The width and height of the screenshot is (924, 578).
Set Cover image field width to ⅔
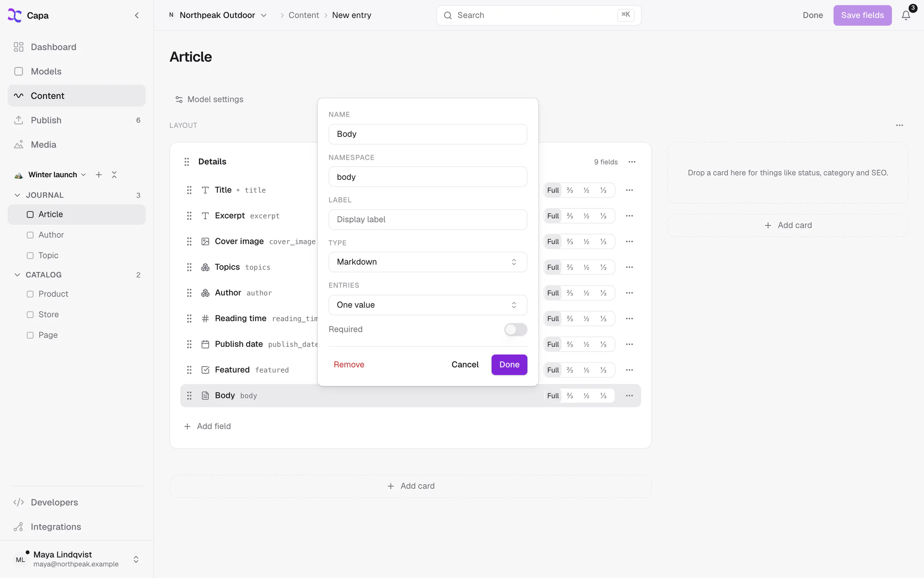point(570,241)
